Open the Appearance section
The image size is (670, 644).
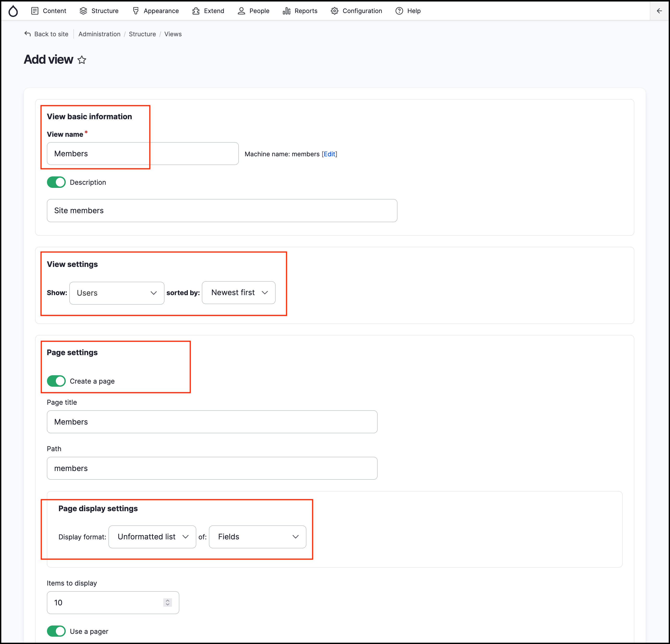pyautogui.click(x=136, y=11)
